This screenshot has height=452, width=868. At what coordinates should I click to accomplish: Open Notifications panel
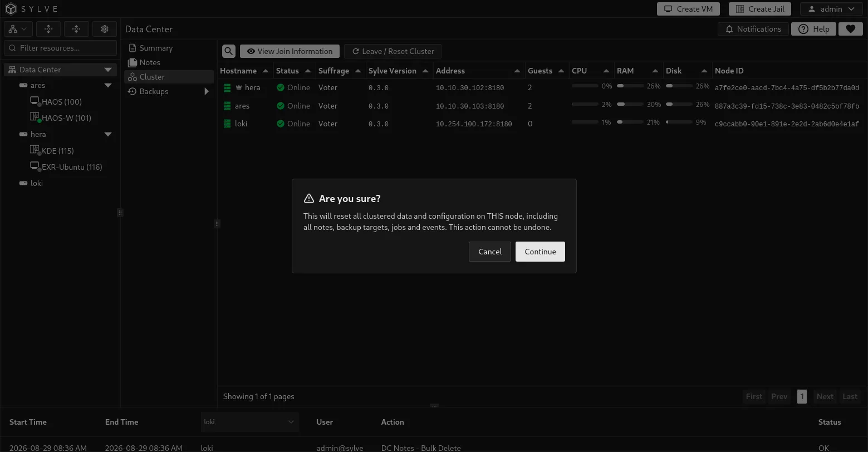[753, 29]
